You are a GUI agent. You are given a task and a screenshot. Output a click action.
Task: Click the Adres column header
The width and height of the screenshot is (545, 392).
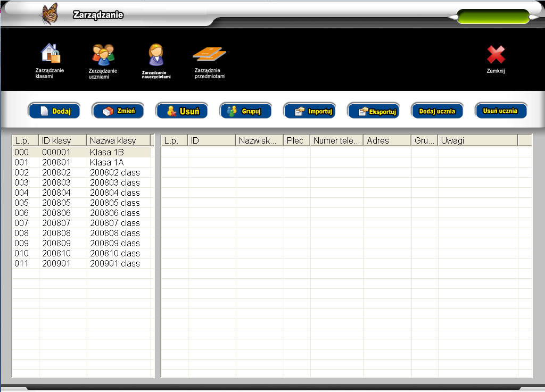(387, 140)
